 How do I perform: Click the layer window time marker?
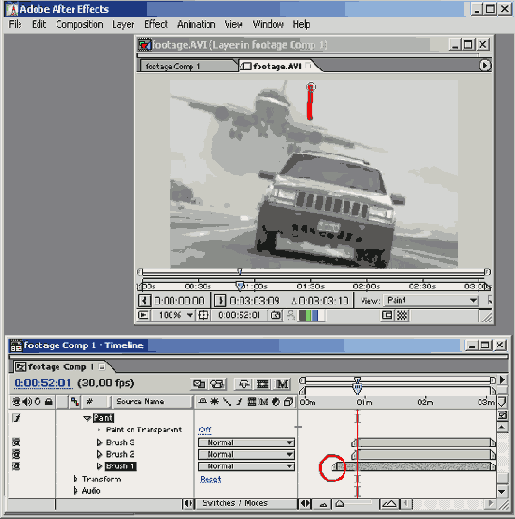239,285
